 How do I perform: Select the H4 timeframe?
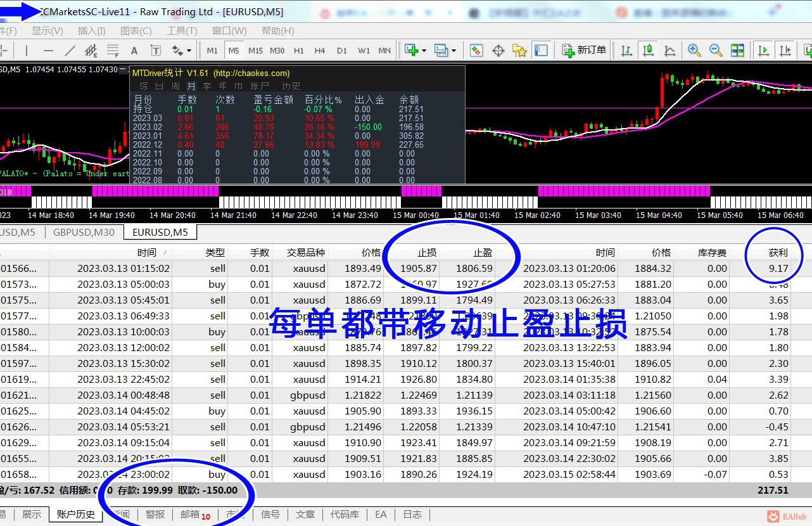(x=320, y=51)
